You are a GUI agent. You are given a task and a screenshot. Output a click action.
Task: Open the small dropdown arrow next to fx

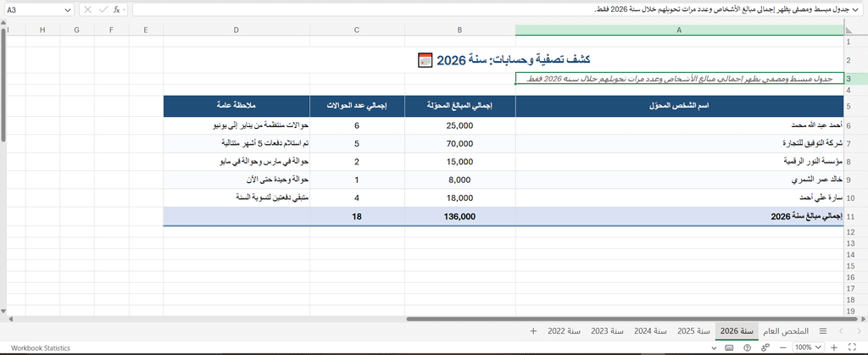124,10
